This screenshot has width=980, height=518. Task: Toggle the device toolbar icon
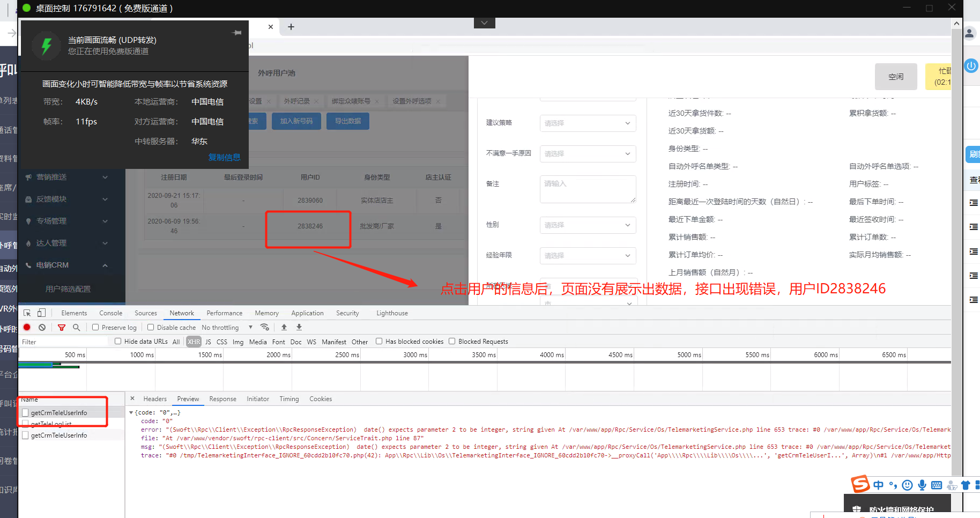pyautogui.click(x=41, y=313)
